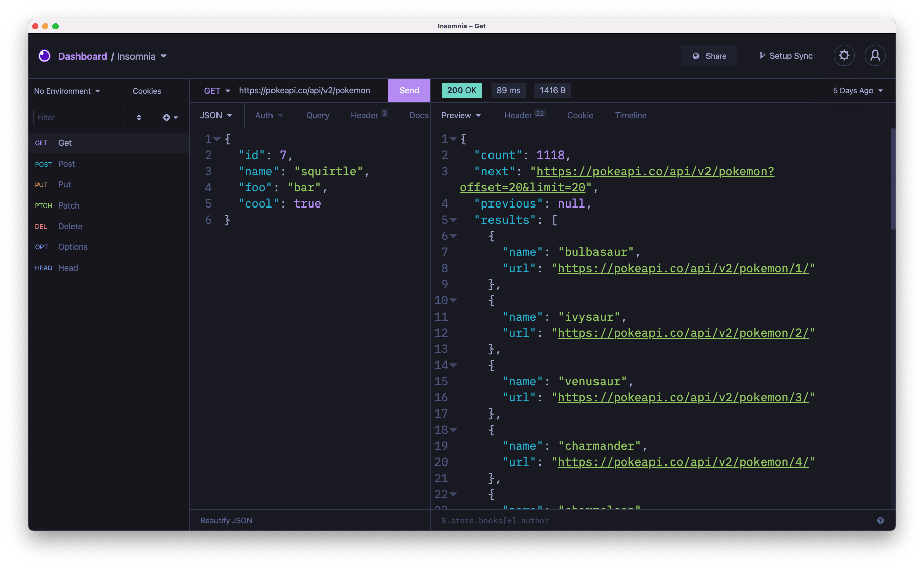Open the user account icon
The image size is (924, 568).
pos(875,56)
